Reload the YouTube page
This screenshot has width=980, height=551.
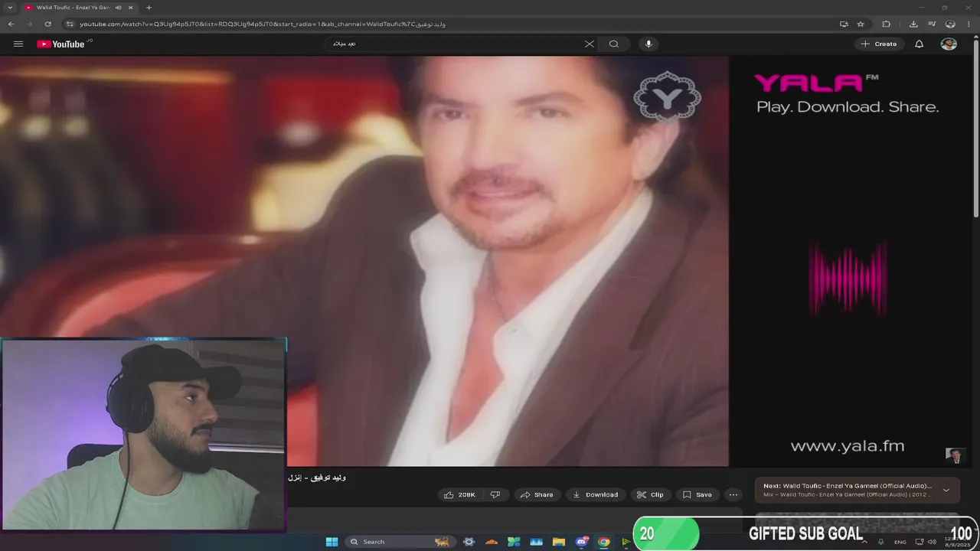tap(47, 24)
